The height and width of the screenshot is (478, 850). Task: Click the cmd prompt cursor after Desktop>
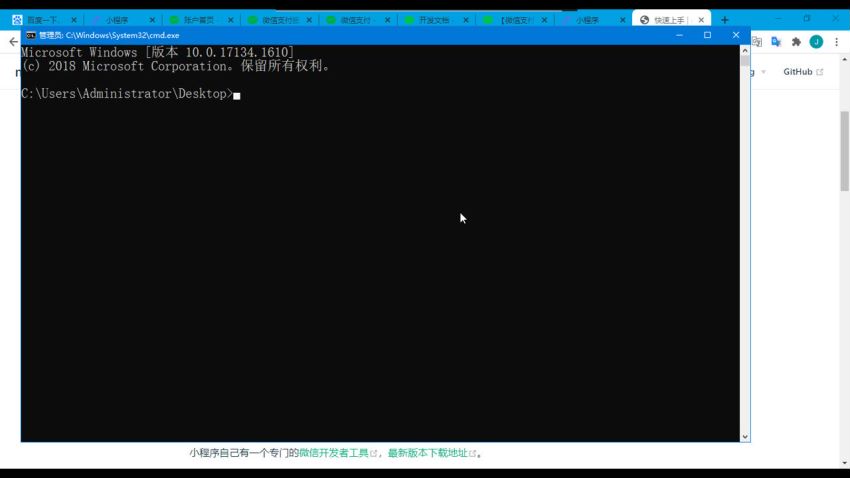pyautogui.click(x=237, y=96)
